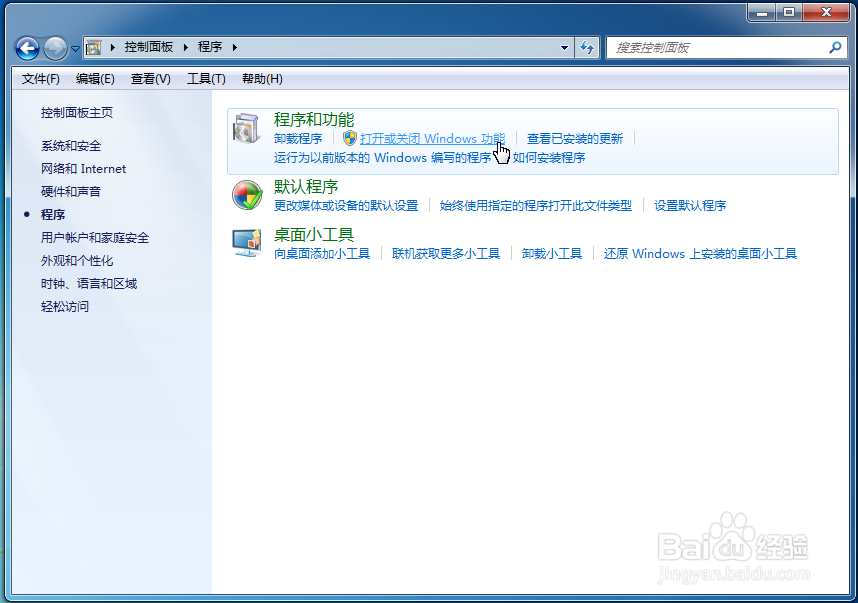This screenshot has width=858, height=603.
Task: Open 硬件和声音 in sidebar
Action: click(71, 192)
